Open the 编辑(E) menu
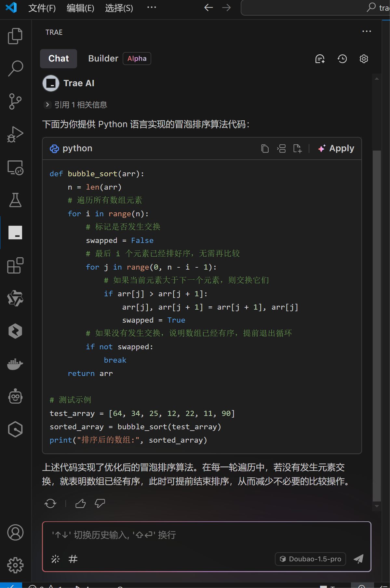The width and height of the screenshot is (390, 588). click(80, 8)
